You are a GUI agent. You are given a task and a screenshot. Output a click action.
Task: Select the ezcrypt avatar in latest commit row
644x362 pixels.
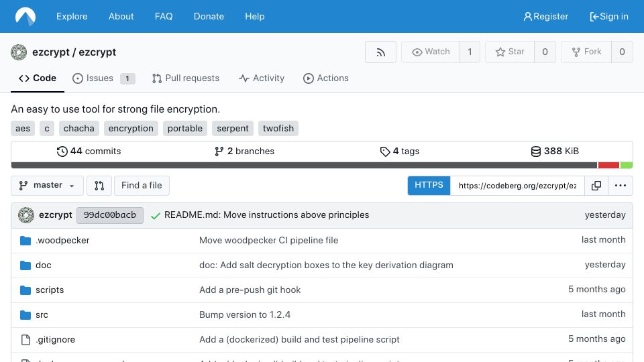26,215
